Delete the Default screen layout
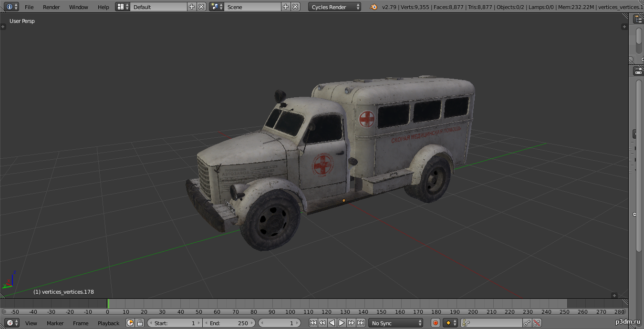Viewport: 644px width, 329px height. tap(201, 7)
